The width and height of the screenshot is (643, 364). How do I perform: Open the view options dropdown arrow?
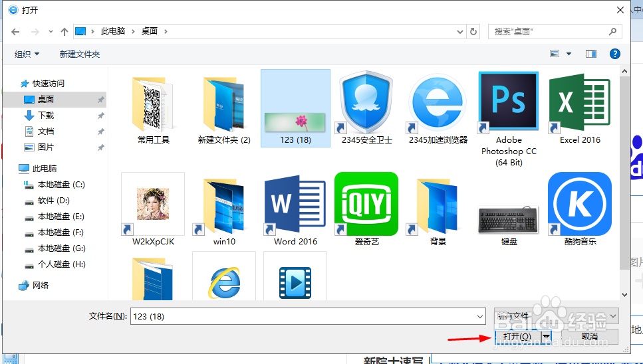(x=569, y=54)
